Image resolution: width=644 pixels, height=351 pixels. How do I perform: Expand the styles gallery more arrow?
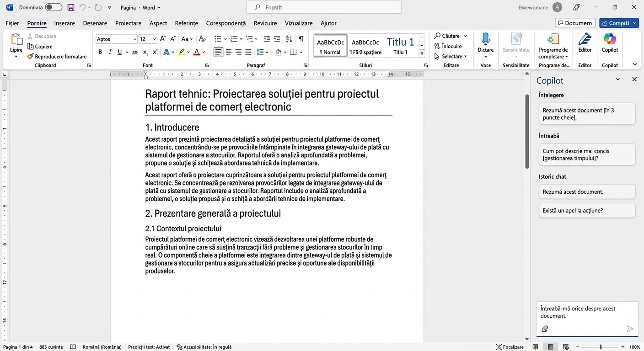point(422,54)
